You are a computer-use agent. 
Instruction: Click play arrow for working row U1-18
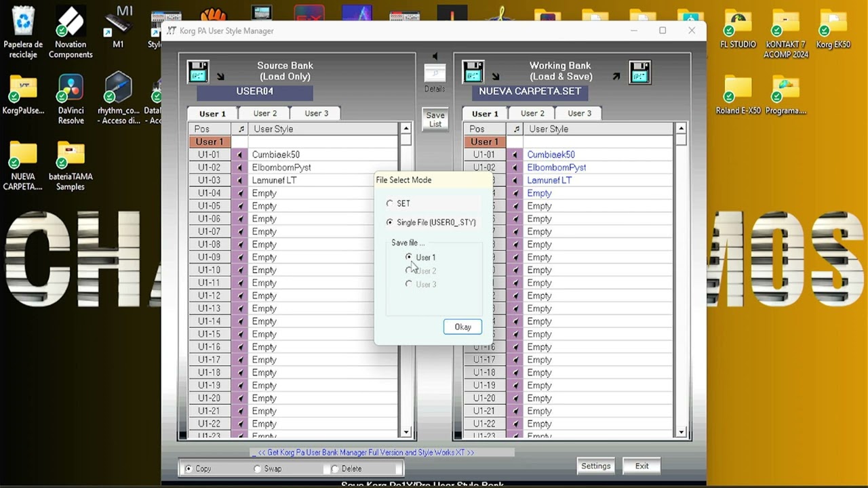tap(515, 373)
